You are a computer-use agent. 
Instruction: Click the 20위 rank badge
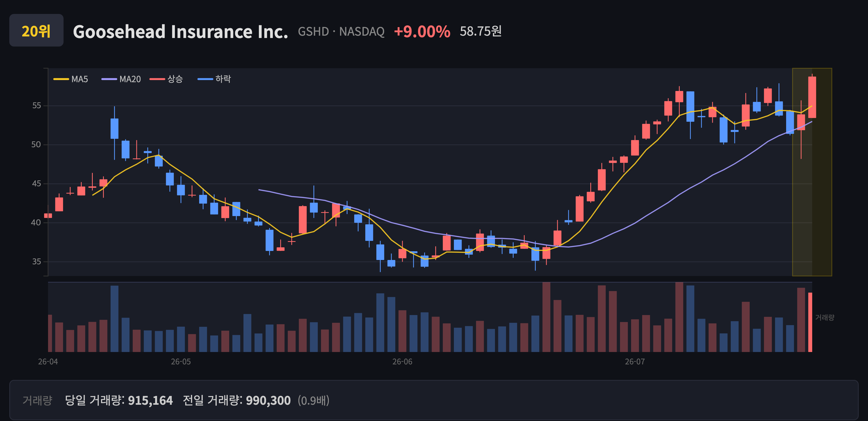click(36, 30)
